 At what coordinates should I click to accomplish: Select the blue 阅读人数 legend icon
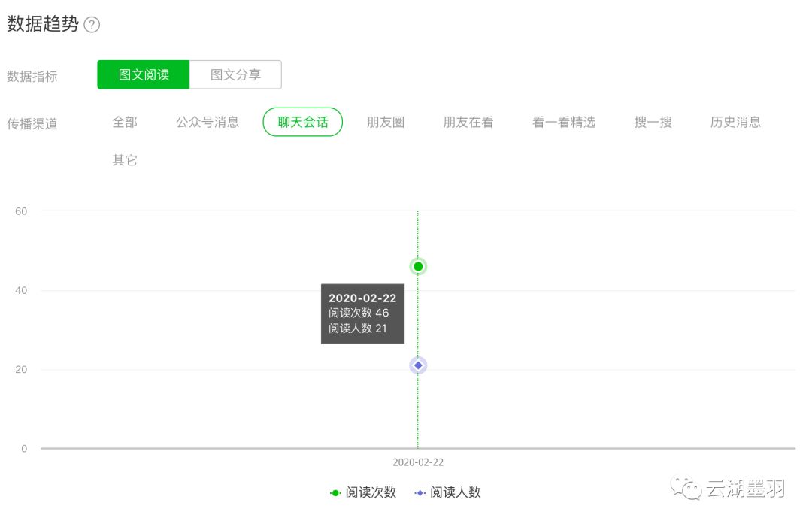[x=419, y=492]
